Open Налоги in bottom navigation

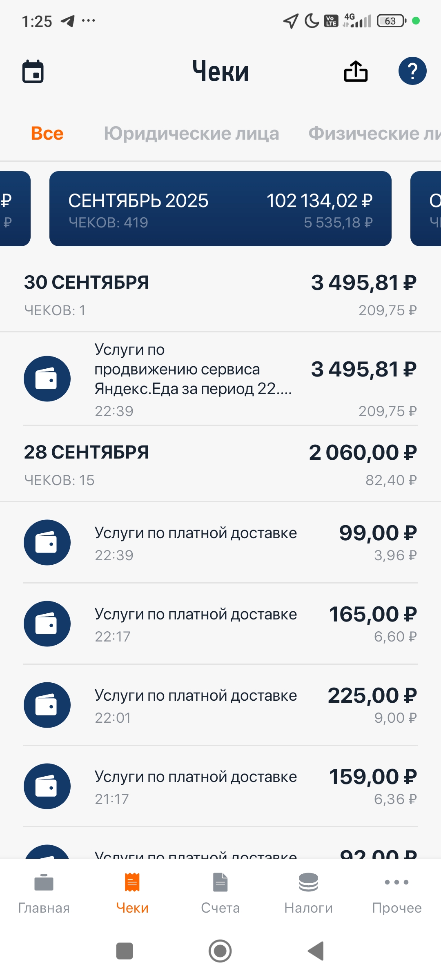point(309,893)
